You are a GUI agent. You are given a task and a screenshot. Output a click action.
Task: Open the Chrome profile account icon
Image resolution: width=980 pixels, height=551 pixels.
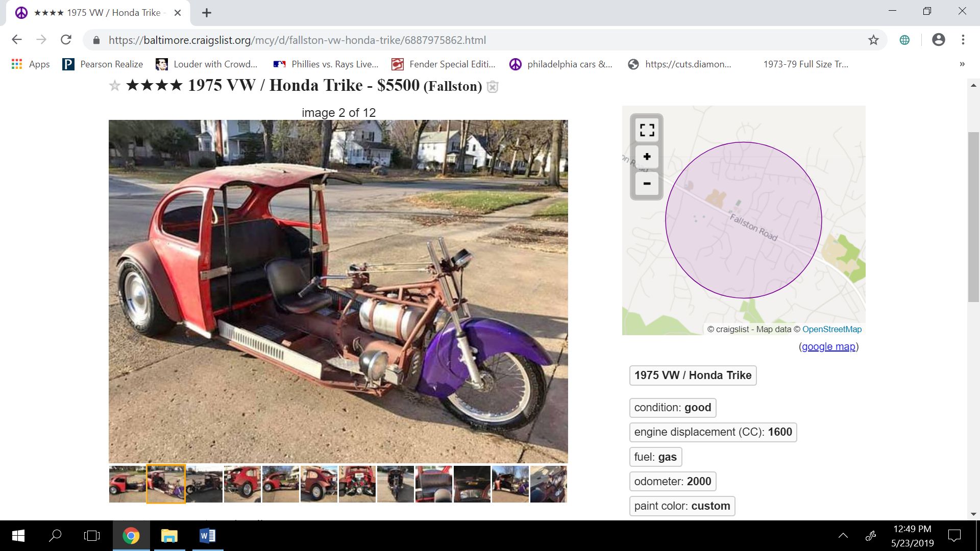click(x=938, y=40)
